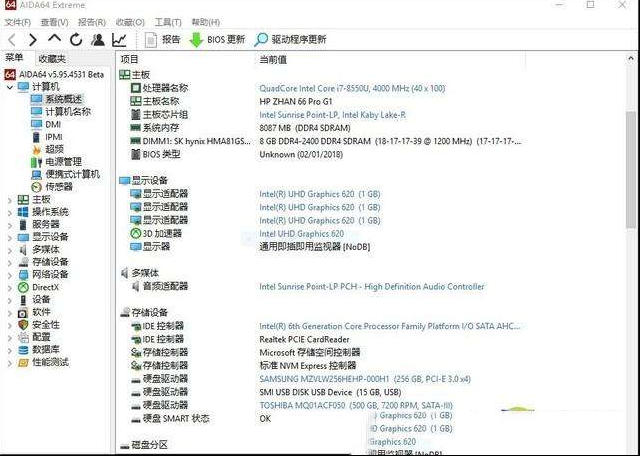This screenshot has width=640, height=456.
Task: Click the 项目 column header
Action: pyautogui.click(x=129, y=60)
